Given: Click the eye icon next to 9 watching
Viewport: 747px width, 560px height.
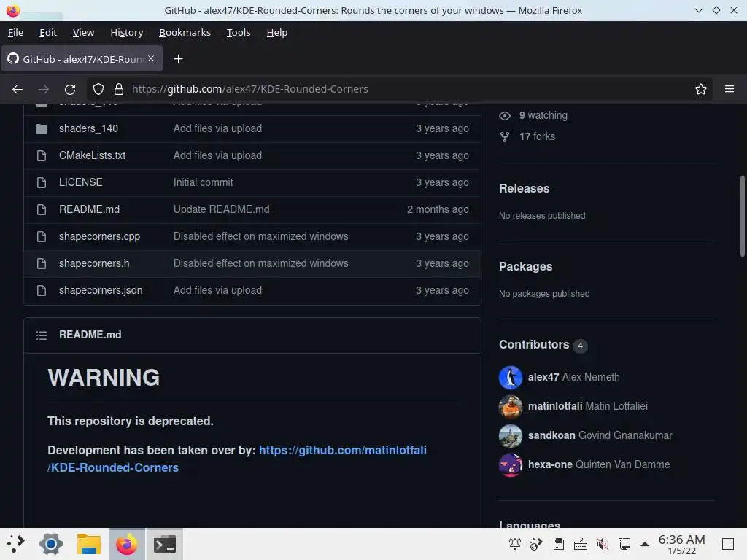Looking at the screenshot, I should [505, 116].
